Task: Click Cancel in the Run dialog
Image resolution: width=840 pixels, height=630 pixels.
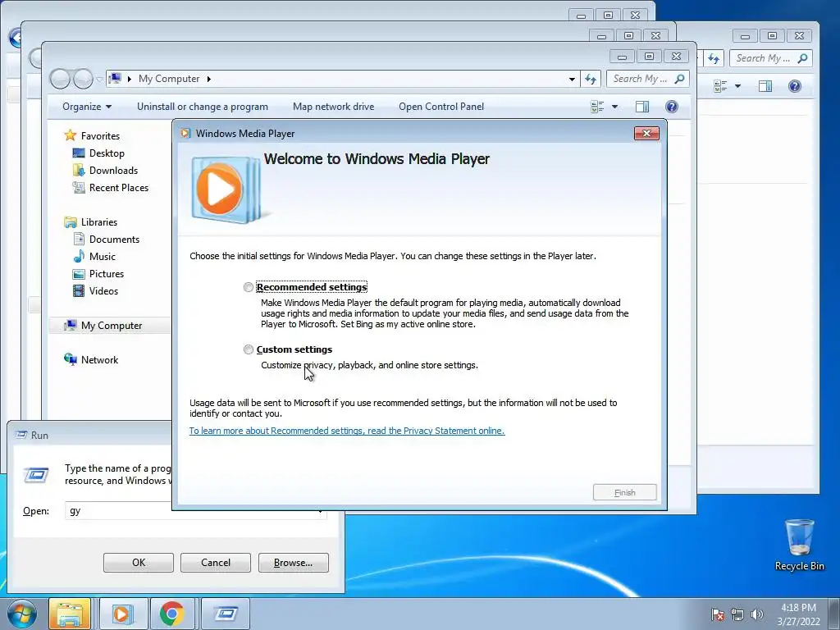Action: tap(216, 563)
